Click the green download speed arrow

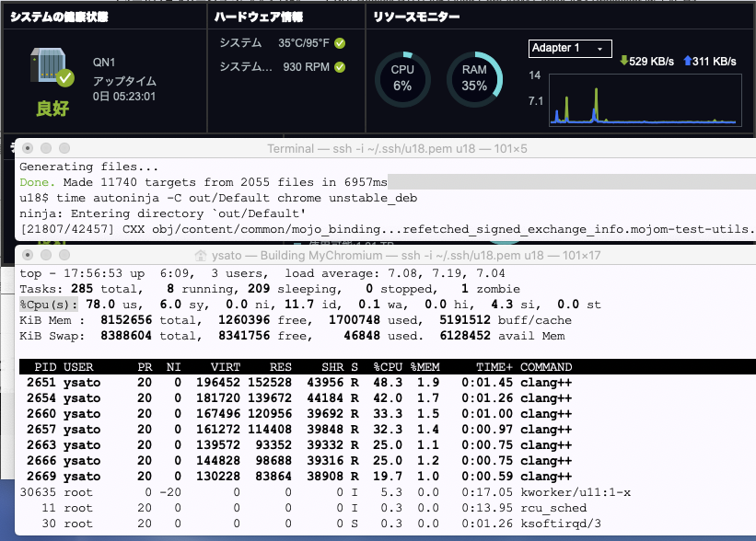click(x=624, y=62)
